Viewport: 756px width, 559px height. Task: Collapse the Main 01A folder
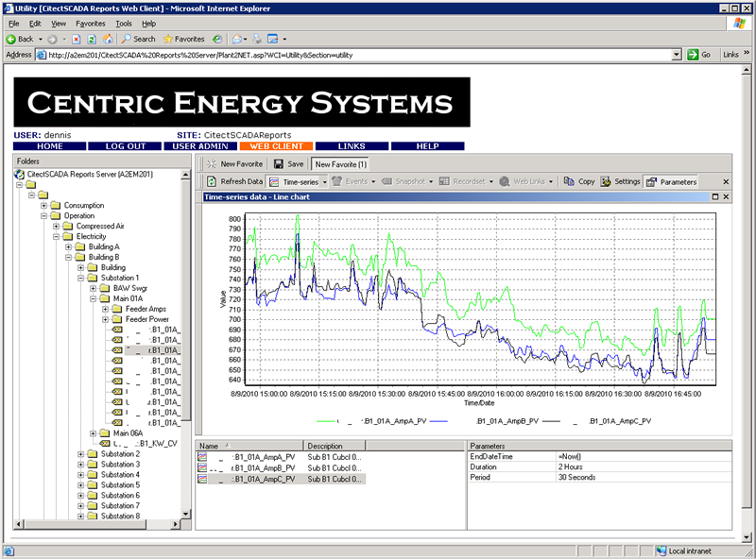click(93, 298)
